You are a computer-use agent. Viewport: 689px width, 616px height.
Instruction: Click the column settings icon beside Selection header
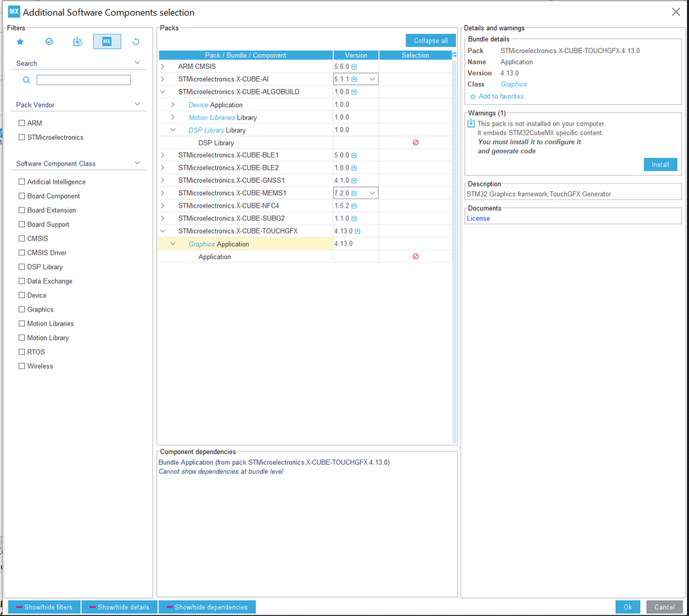455,55
